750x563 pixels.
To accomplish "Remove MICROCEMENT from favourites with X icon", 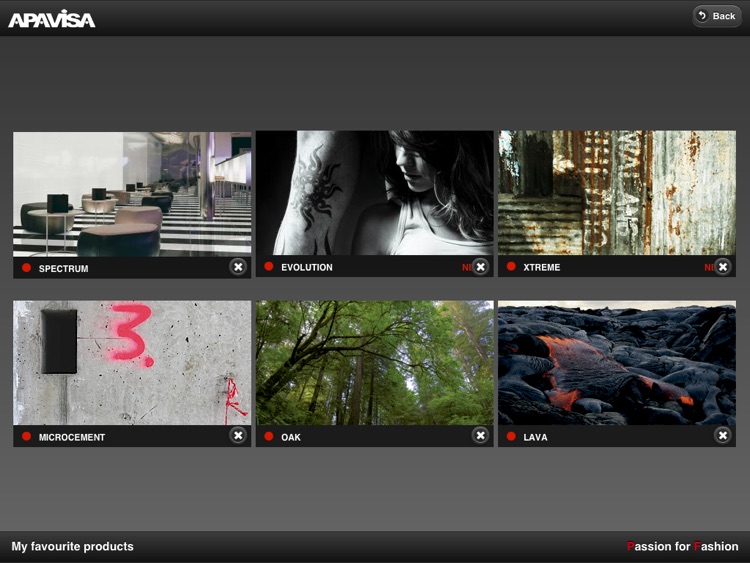I will coord(238,435).
